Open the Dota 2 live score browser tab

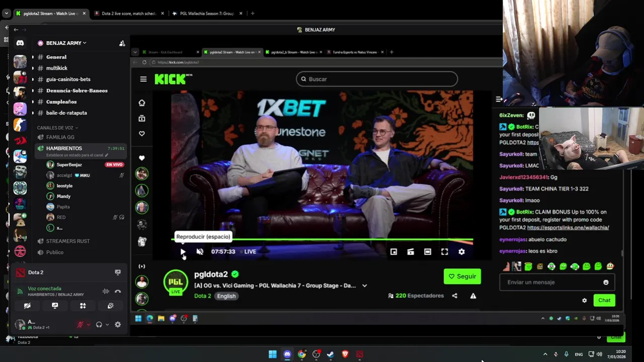(129, 14)
